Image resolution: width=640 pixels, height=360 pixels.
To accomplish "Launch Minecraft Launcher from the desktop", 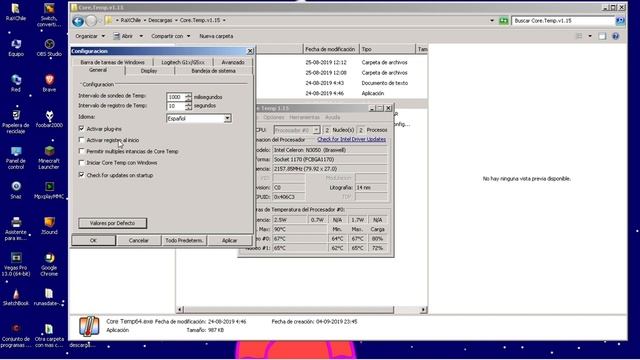I will pos(49,158).
